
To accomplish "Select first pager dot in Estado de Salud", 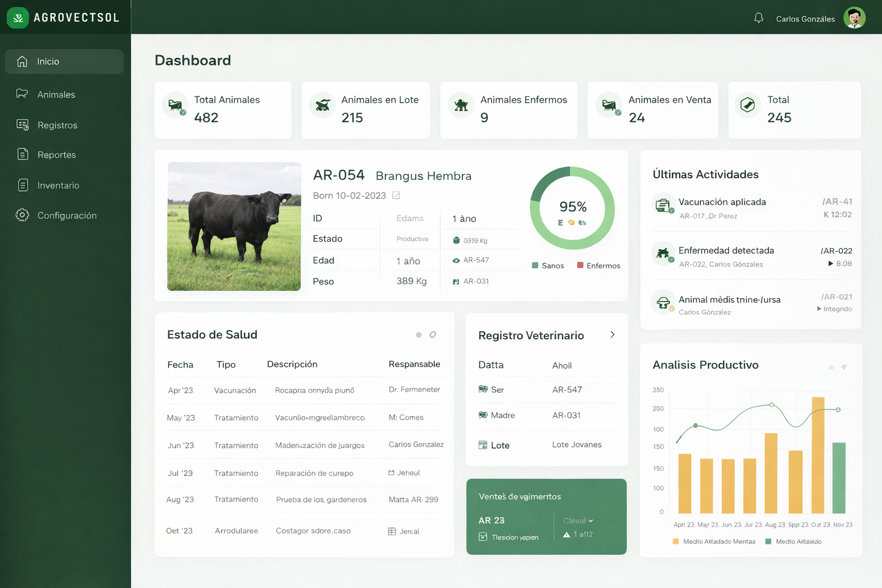I will tap(419, 335).
